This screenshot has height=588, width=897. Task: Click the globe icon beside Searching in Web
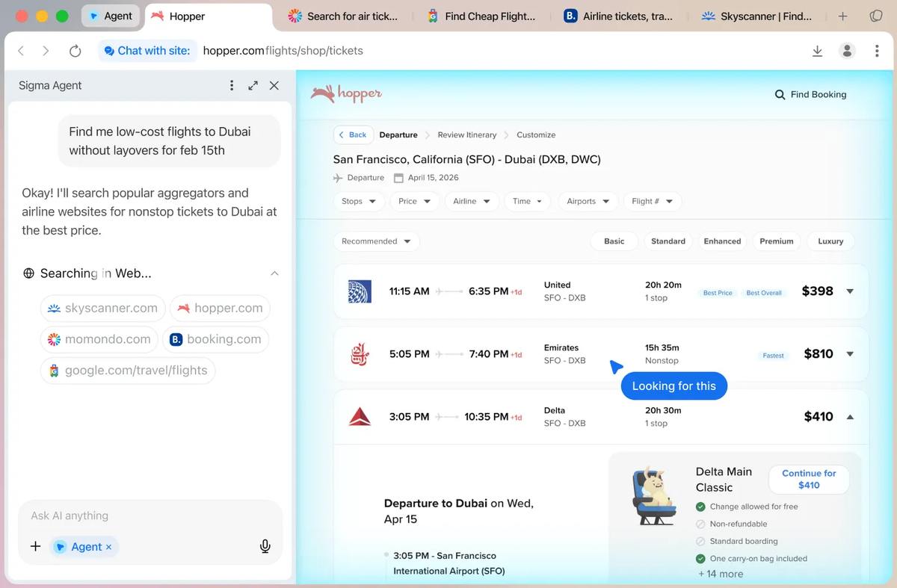[29, 273]
